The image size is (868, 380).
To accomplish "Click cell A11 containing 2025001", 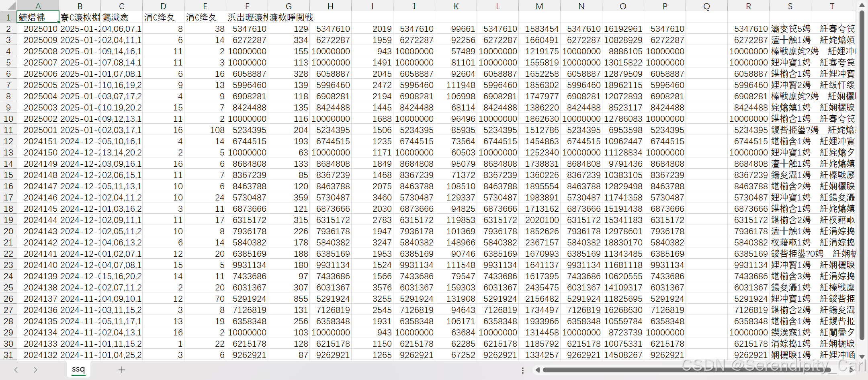I will coord(38,130).
